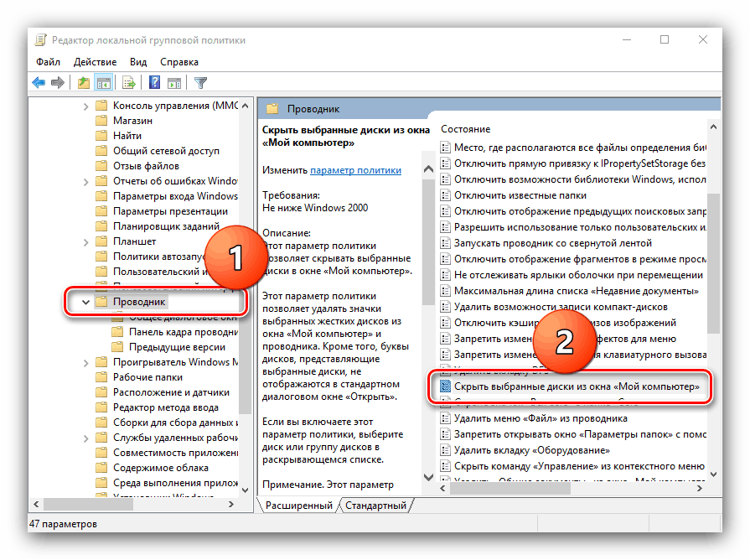The width and height of the screenshot is (750, 560).
Task: Click the folder icon next to Рабочие папки
Action: tap(101, 377)
